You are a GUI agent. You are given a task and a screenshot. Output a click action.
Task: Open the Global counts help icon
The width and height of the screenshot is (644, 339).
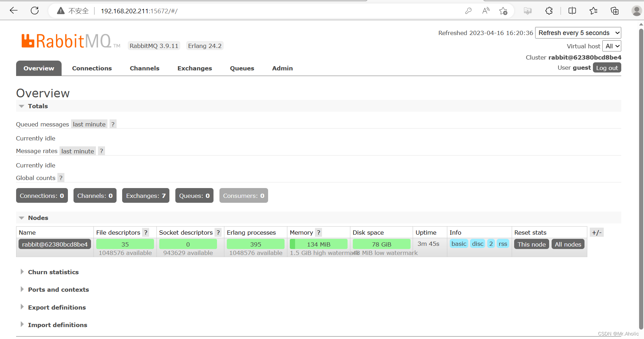tap(61, 178)
